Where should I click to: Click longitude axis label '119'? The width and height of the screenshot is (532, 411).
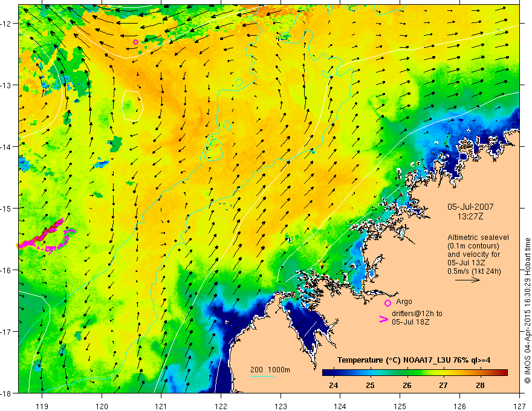[42, 406]
